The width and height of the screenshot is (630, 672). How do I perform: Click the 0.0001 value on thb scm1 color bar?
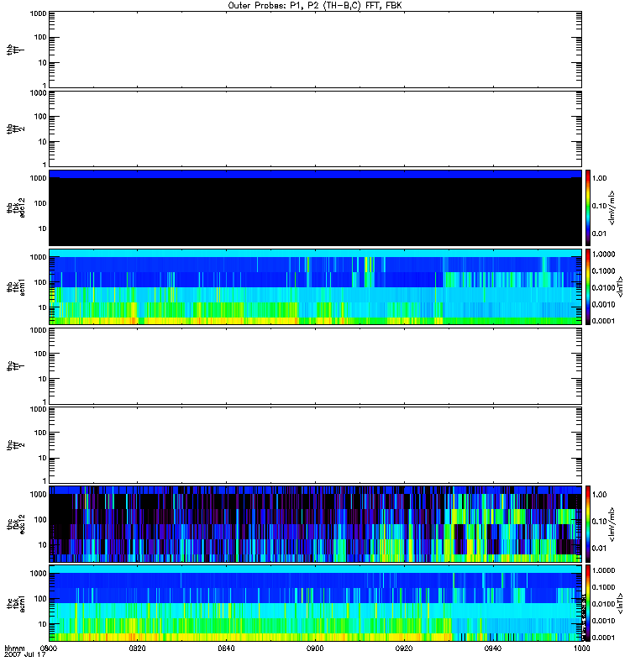[603, 321]
